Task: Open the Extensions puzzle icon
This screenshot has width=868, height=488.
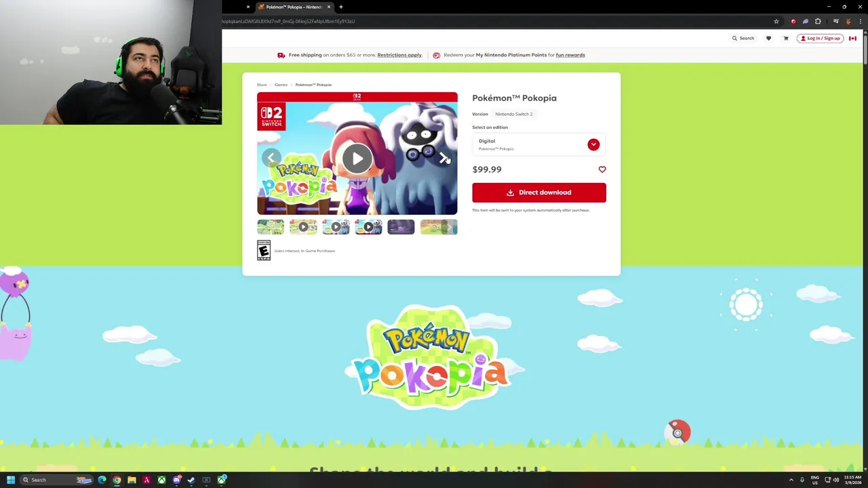Action: coord(818,21)
